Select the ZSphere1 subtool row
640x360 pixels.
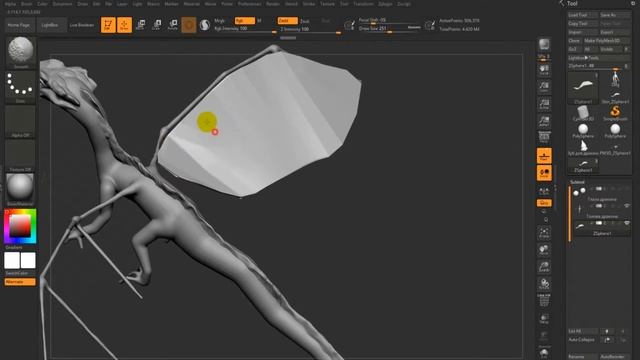point(601,228)
